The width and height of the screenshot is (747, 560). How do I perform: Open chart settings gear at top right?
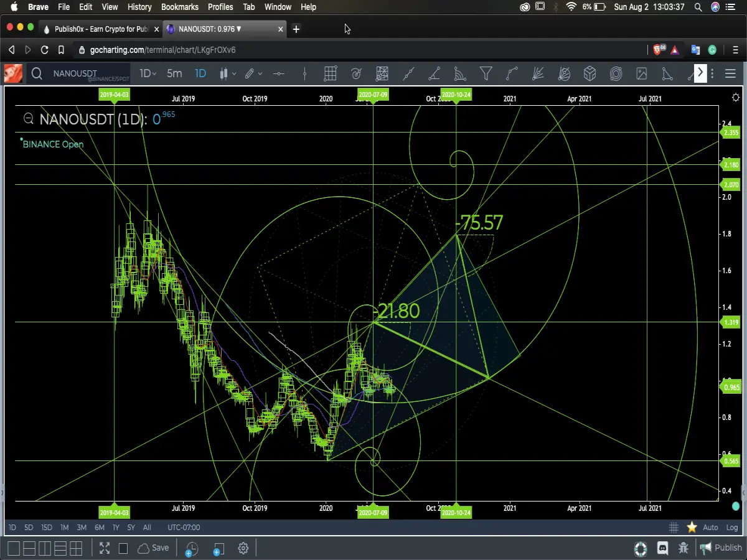point(736,97)
